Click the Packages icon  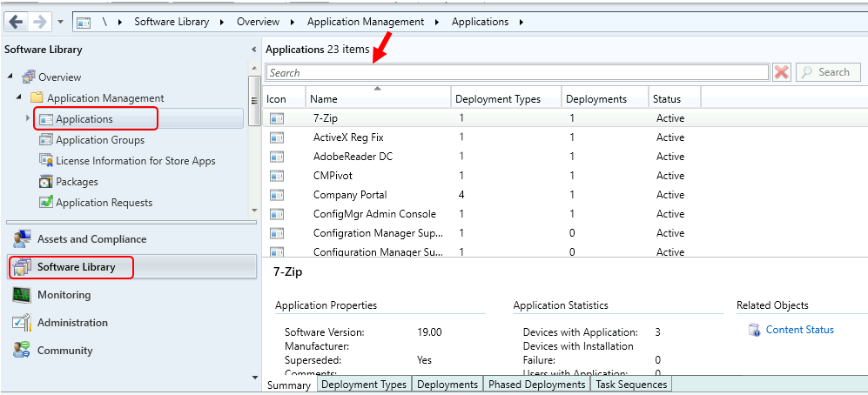(x=46, y=182)
